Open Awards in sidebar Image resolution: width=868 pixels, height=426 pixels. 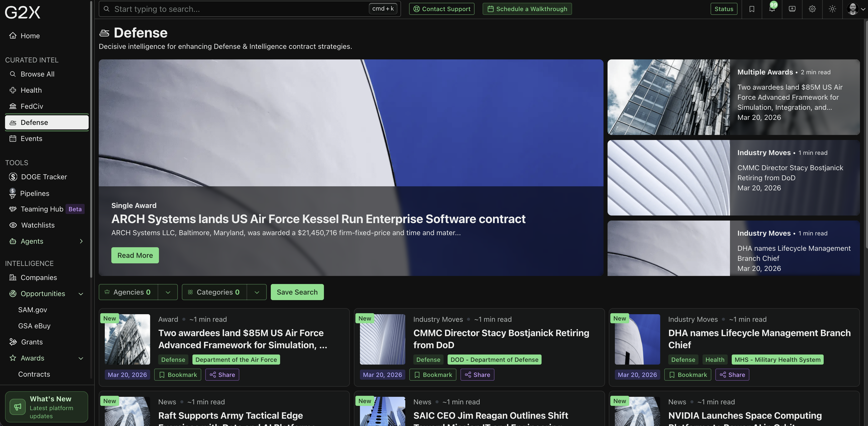32,358
